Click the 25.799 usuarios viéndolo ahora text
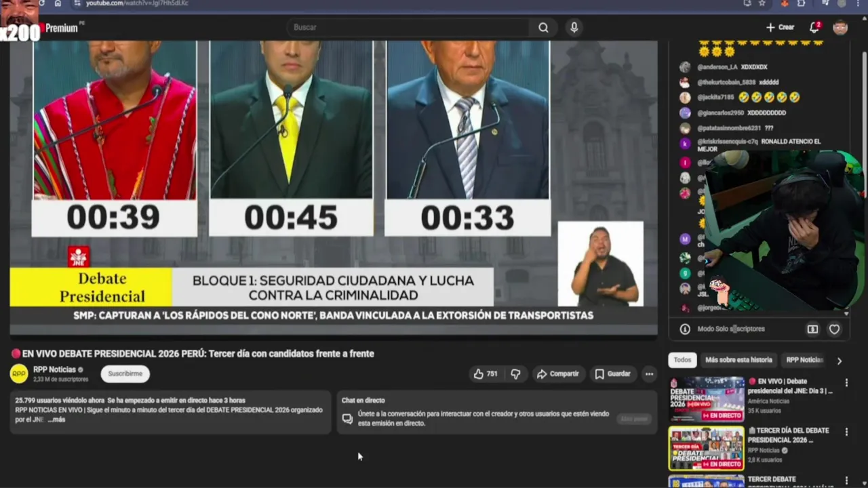This screenshot has width=868, height=488. click(x=60, y=401)
